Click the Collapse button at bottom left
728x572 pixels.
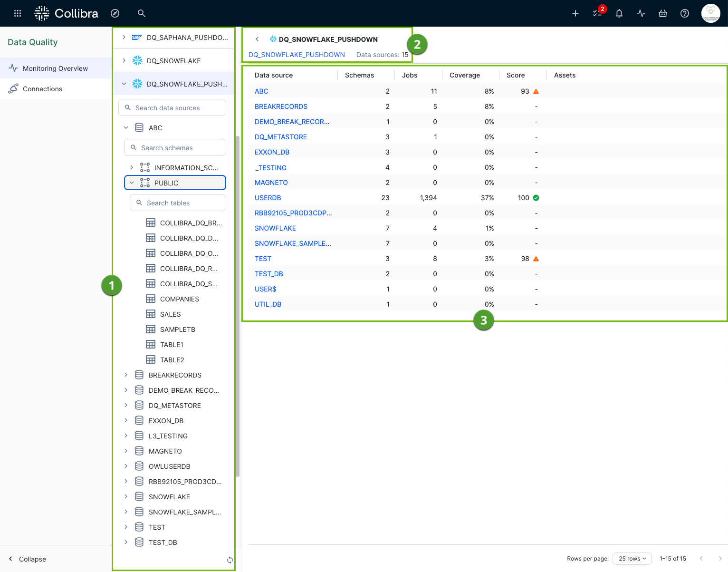27,559
